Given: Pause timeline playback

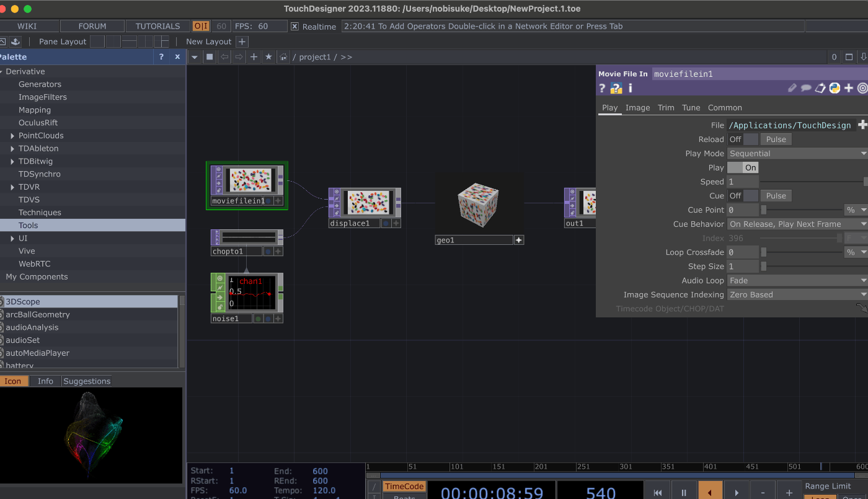Looking at the screenshot, I should tap(684, 493).
